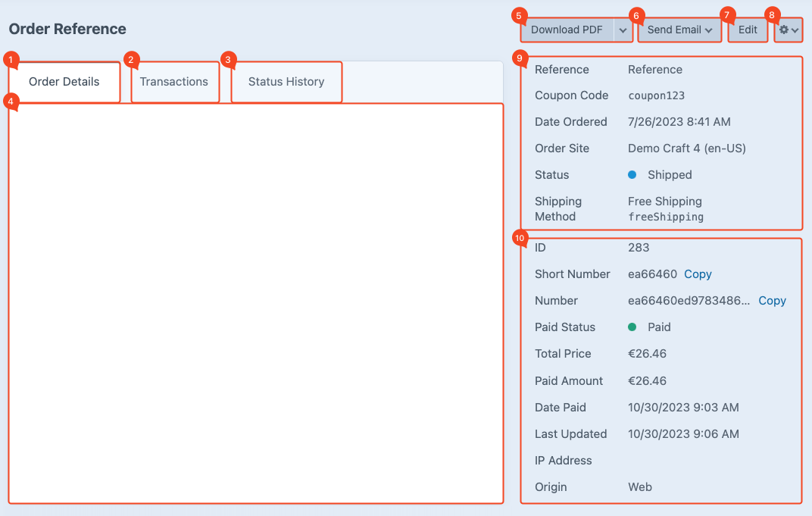Switch to the Transactions tab
The width and height of the screenshot is (812, 516).
pos(174,82)
